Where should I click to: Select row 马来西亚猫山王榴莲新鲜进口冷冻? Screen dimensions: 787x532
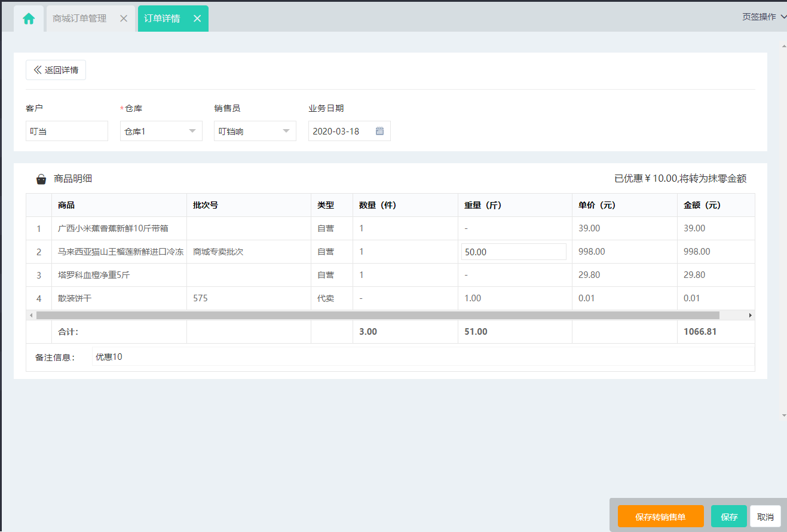[x=390, y=252]
